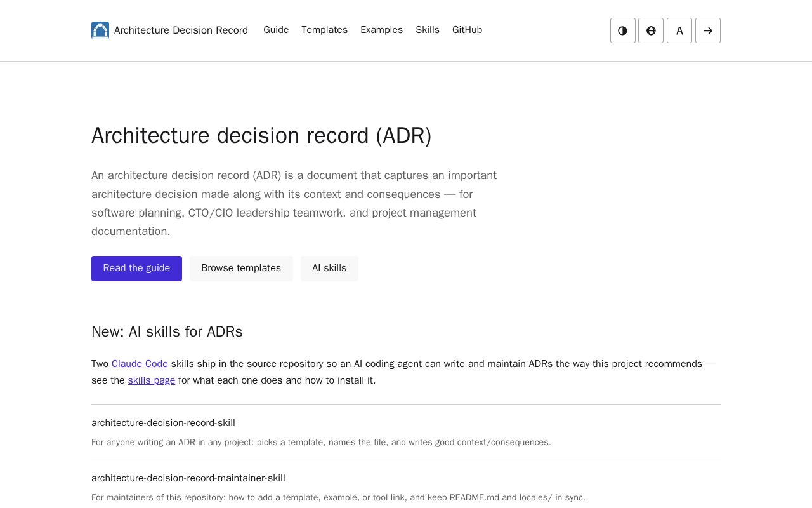Image resolution: width=812 pixels, height=508 pixels.
Task: Click the Read the guide button
Action: (136, 269)
